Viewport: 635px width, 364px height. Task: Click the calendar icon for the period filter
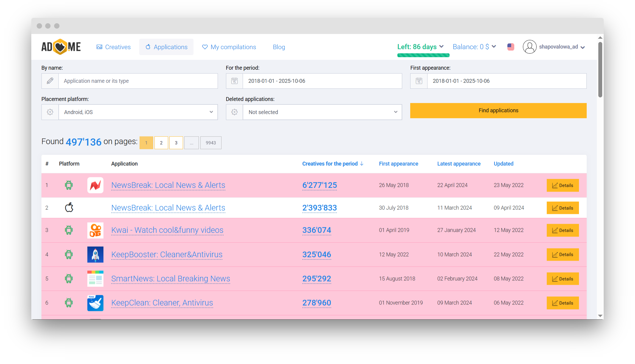(234, 81)
